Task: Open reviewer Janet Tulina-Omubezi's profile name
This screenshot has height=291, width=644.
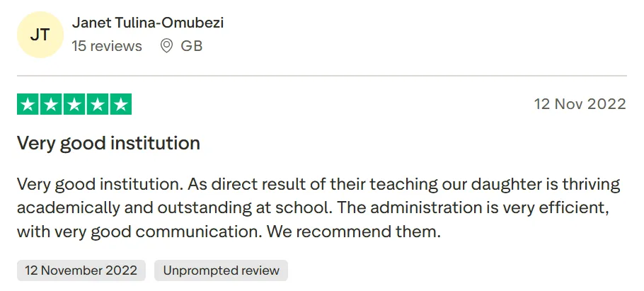Action: (x=147, y=23)
